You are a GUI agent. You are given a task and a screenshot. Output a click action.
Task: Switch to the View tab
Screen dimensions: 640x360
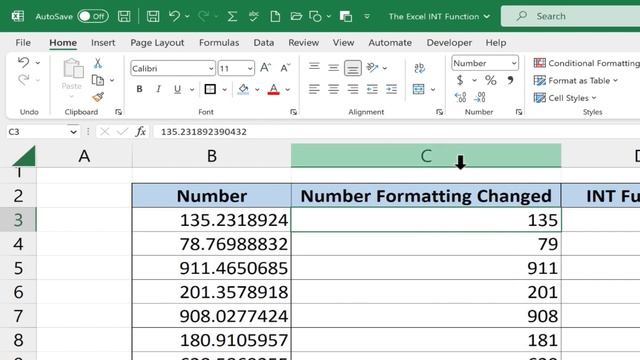(x=343, y=42)
